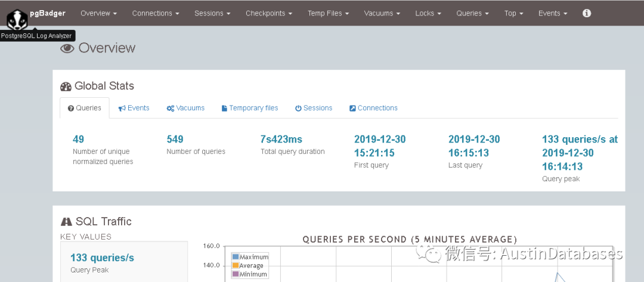Click the 'Number of queries' label
This screenshot has width=644, height=282.
click(196, 151)
